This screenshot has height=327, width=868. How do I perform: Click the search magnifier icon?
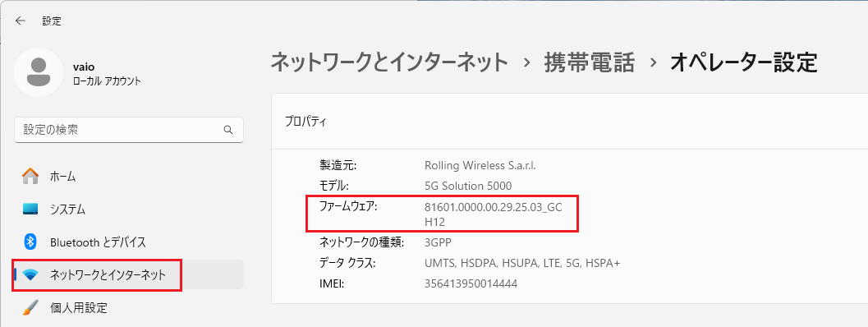(228, 130)
